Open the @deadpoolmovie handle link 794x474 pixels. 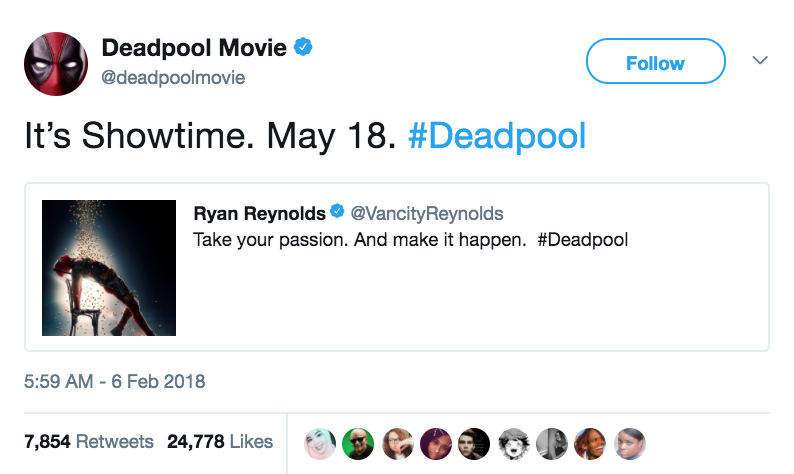[x=174, y=77]
